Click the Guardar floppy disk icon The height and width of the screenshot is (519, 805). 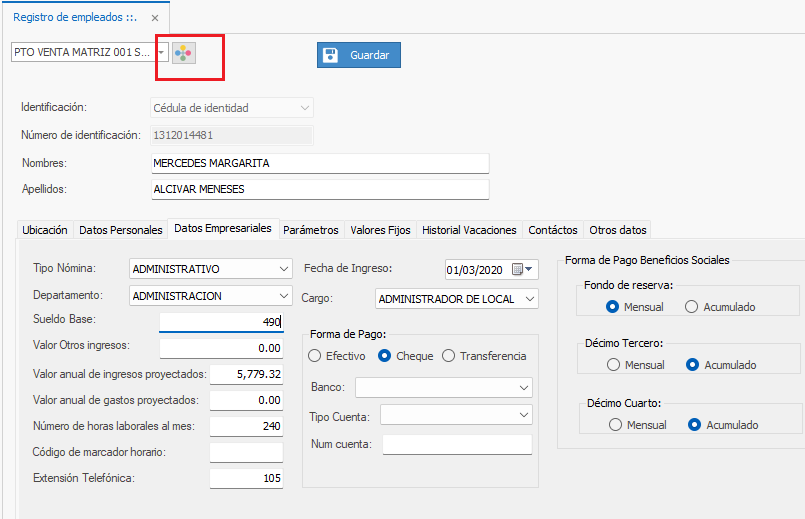[331, 55]
